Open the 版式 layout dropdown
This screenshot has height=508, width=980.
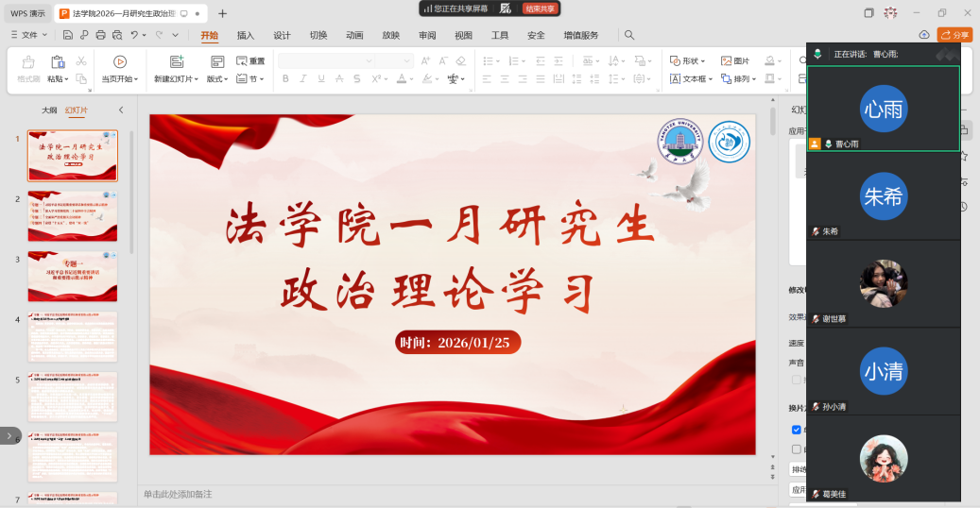pos(217,79)
